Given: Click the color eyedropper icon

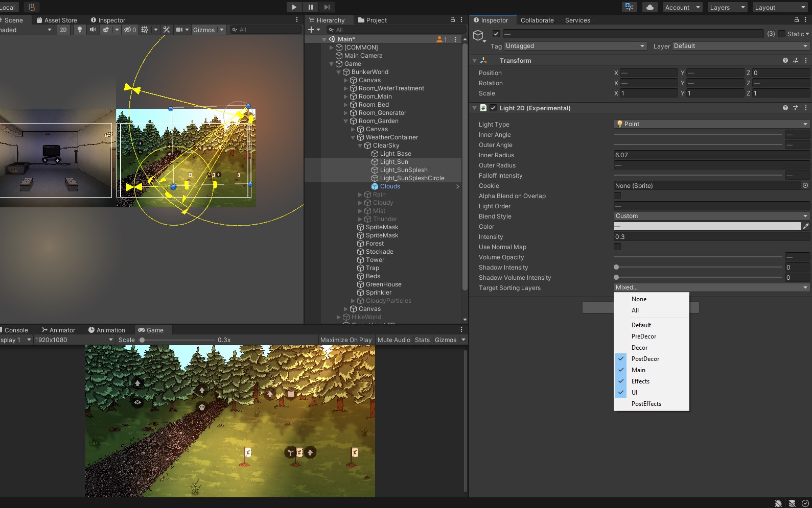Looking at the screenshot, I should (806, 226).
